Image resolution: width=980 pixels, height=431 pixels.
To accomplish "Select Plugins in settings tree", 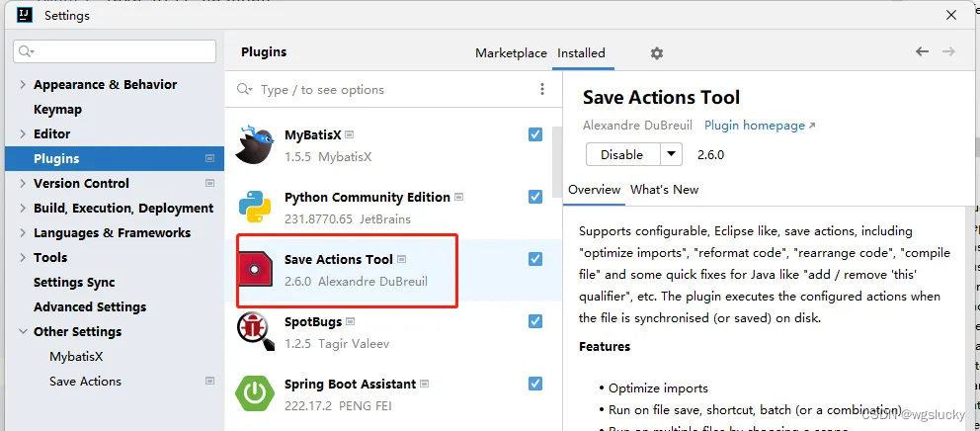I will 115,159.
